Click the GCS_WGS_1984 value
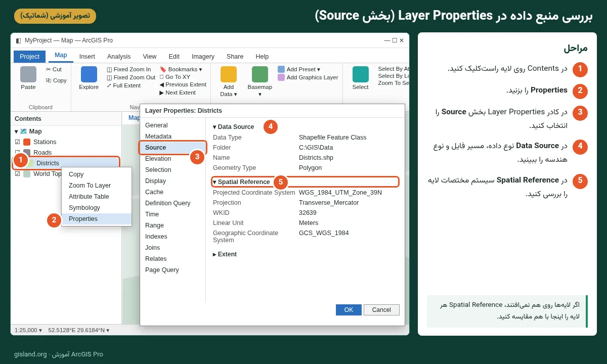This screenshot has width=607, height=364. [x=324, y=233]
